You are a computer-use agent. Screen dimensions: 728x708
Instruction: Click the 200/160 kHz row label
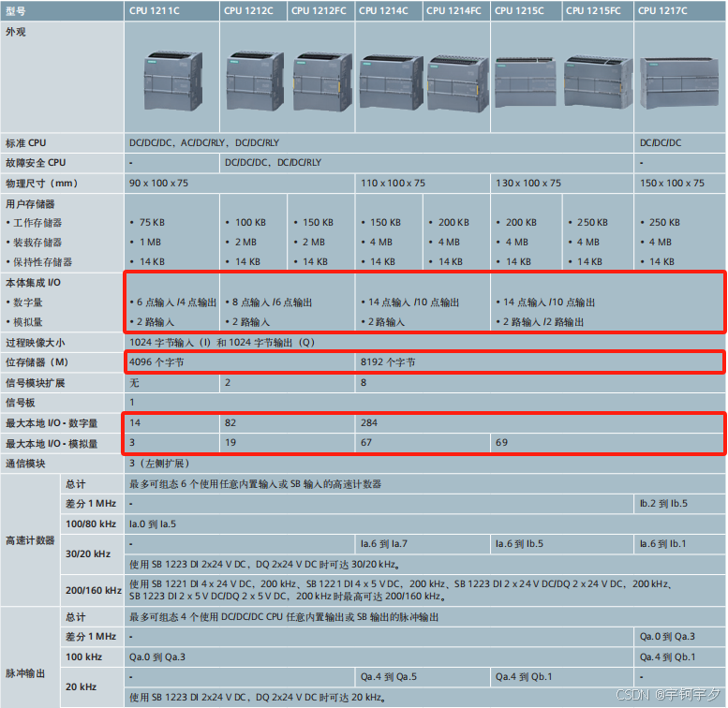(x=94, y=591)
